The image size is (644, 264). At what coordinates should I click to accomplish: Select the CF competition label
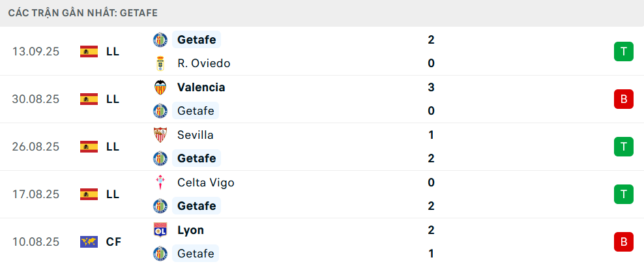point(113,242)
